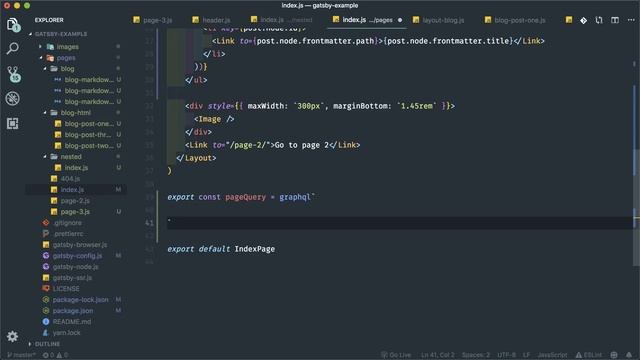Open page-2.js in the explorer
Image resolution: width=640 pixels, height=360 pixels.
[x=76, y=201]
